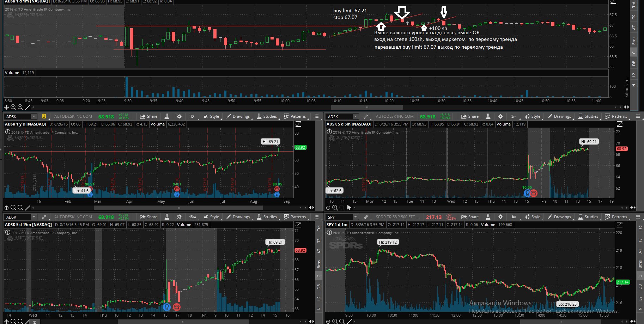
Task: Click Share in ADSK 15m chart toolbar
Action: 148,217
